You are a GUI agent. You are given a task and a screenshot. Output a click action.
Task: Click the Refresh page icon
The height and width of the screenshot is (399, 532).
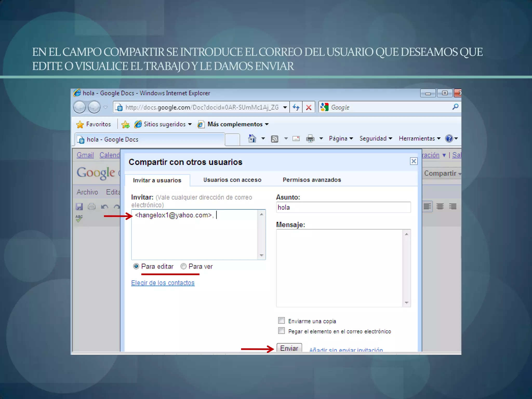[296, 107]
